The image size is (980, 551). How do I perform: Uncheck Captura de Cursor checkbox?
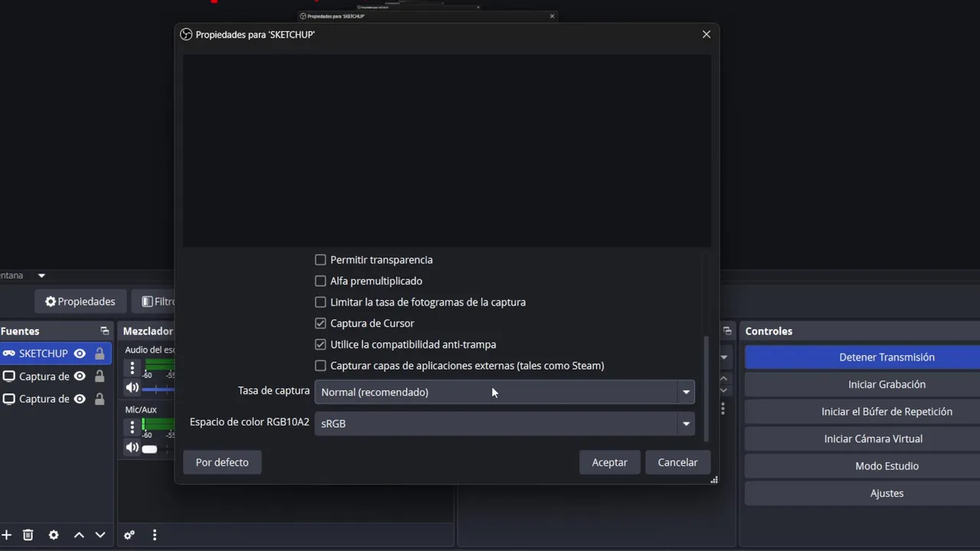[x=321, y=324]
